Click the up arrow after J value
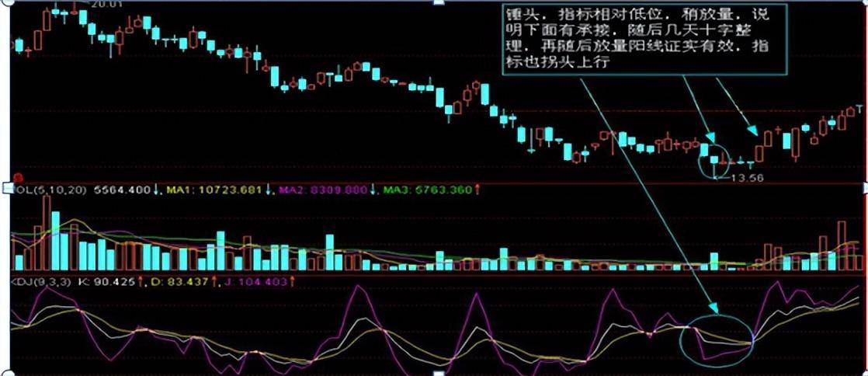868x376 pixels. coord(292,283)
